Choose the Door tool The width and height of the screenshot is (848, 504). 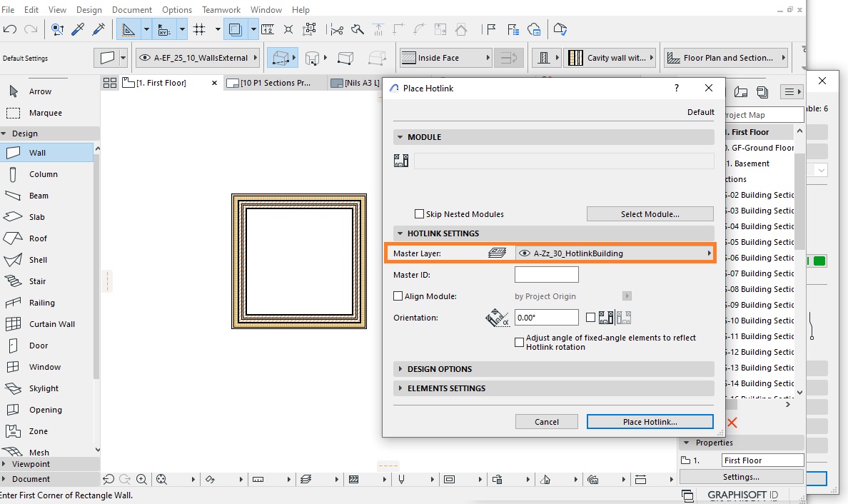tap(39, 346)
